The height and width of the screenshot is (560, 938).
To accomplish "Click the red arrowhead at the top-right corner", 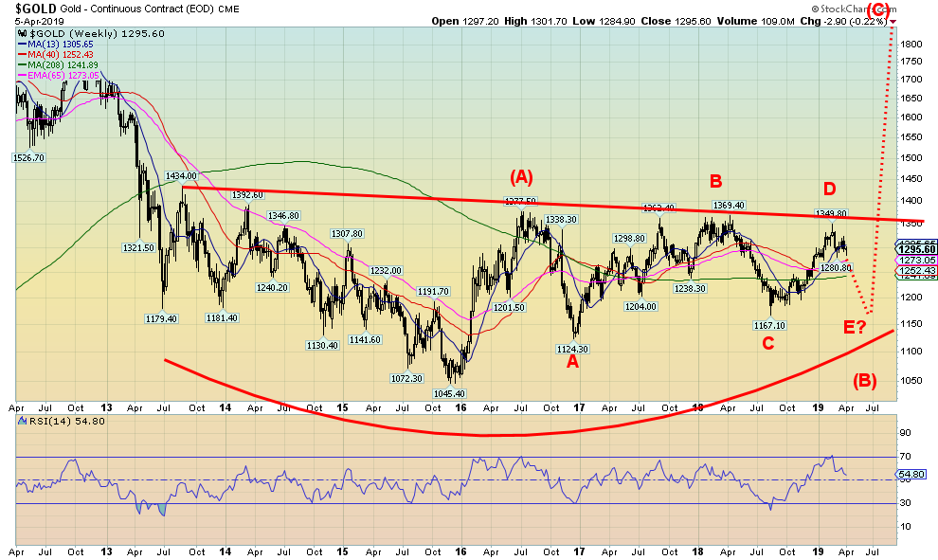I will pyautogui.click(x=892, y=20).
